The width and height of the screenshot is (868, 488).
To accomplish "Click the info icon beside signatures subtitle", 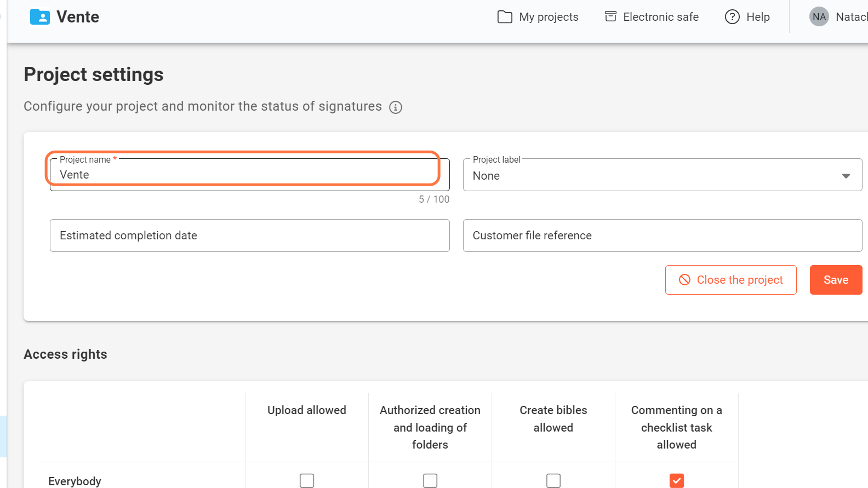I will point(396,107).
